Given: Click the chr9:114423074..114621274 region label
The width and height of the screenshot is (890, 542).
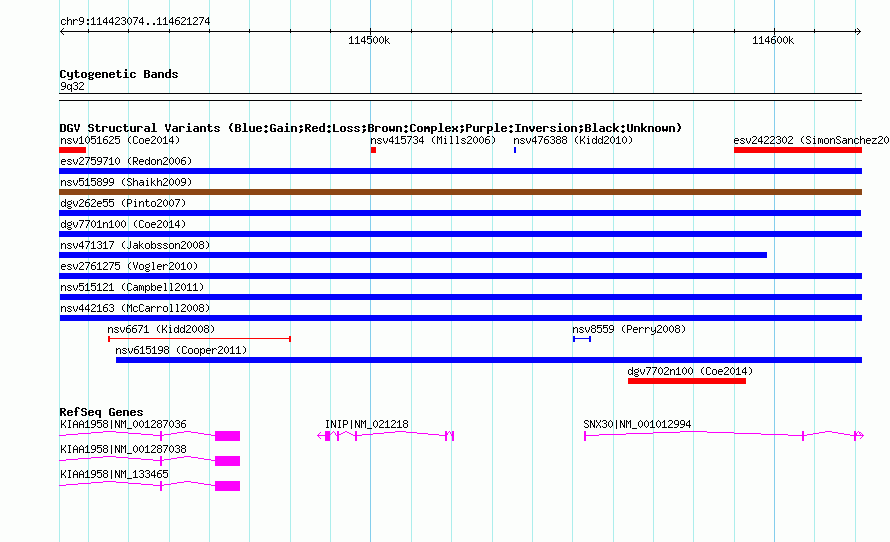Looking at the screenshot, I should coord(135,22).
